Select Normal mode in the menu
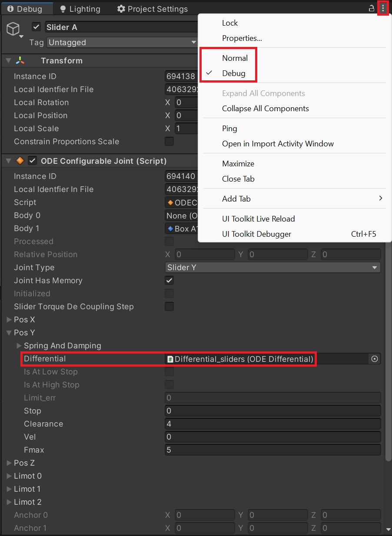This screenshot has height=536, width=392. [x=235, y=58]
